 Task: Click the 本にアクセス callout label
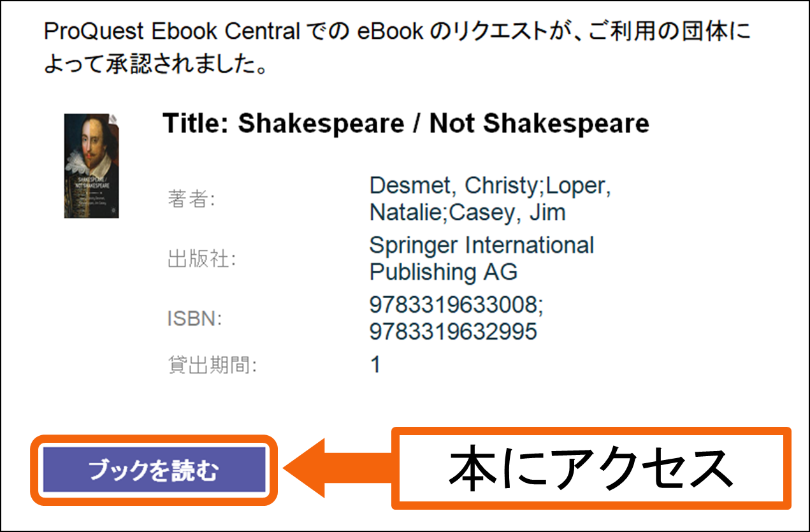click(x=590, y=468)
